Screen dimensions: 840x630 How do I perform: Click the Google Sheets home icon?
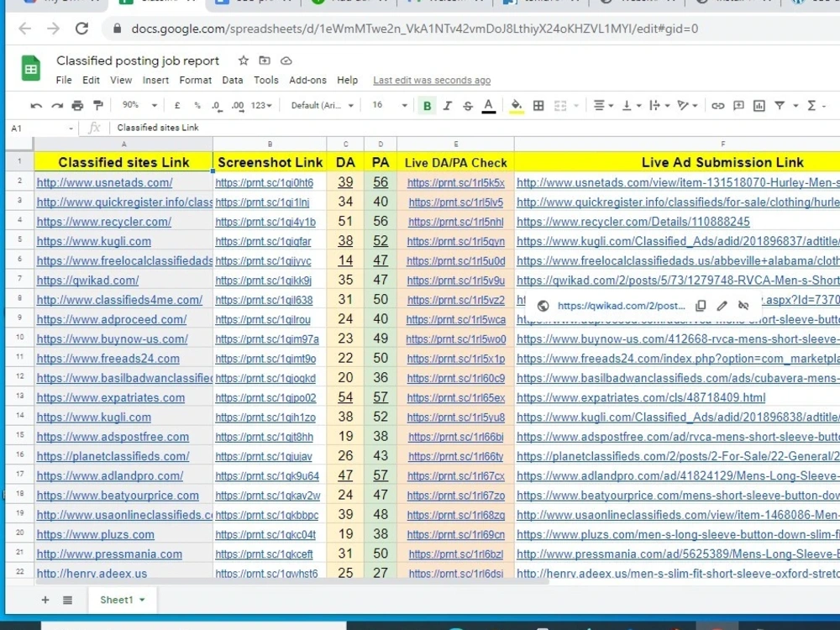click(31, 69)
